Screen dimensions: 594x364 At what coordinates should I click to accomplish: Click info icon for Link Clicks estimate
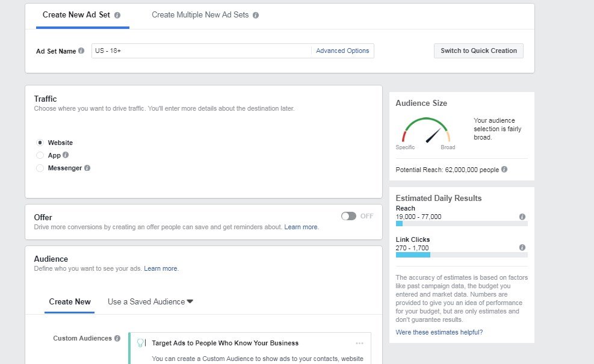pos(522,247)
